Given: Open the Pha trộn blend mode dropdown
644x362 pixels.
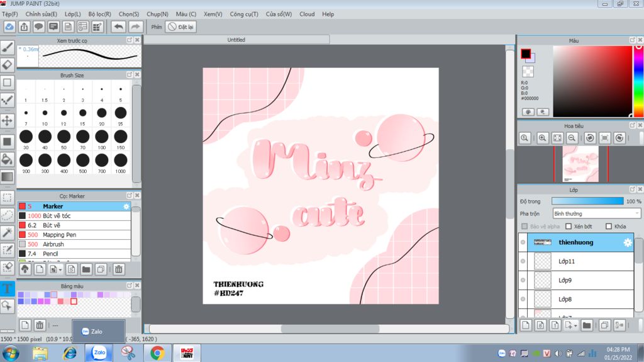Looking at the screenshot, I should (596, 213).
